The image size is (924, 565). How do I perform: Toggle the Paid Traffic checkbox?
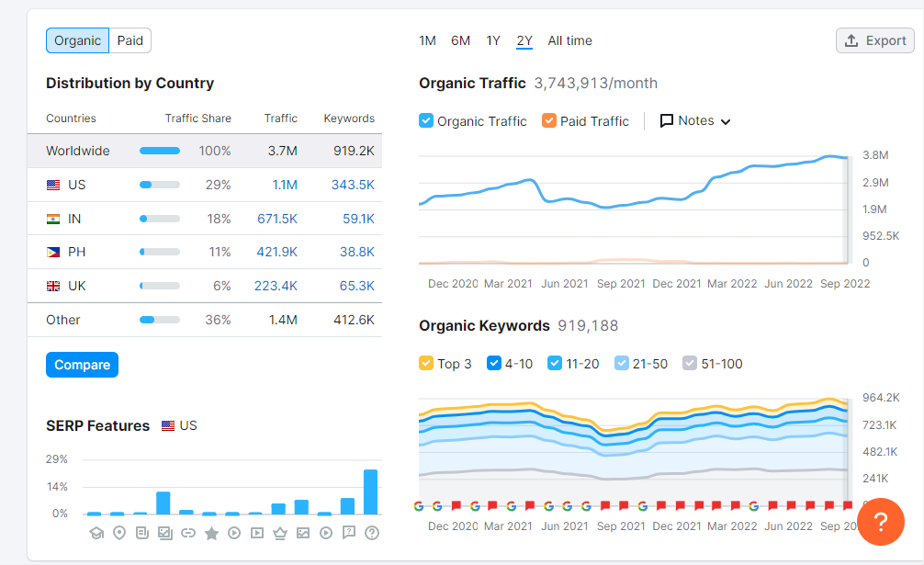pos(551,120)
